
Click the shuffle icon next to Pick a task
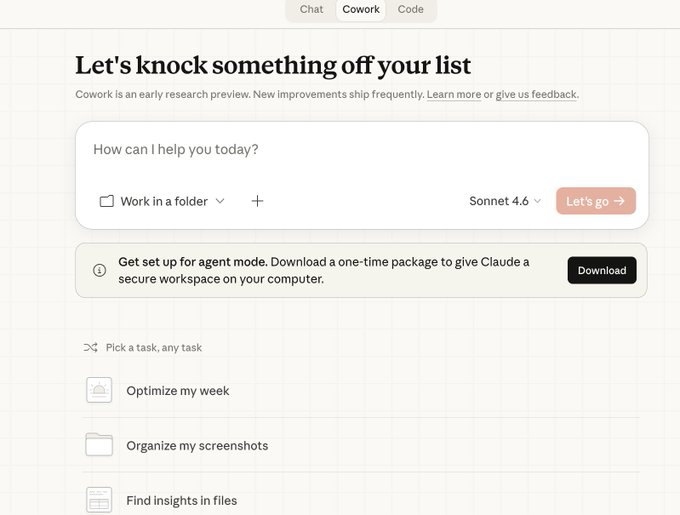(91, 347)
